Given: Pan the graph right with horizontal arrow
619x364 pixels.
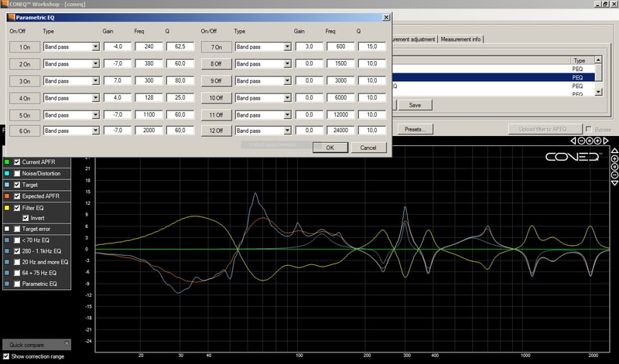Looking at the screenshot, I should [x=606, y=141].
